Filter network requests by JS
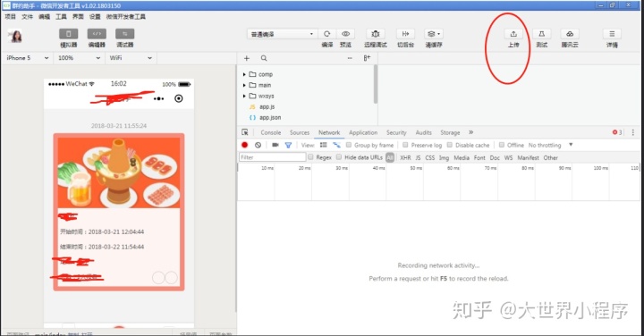The height and width of the screenshot is (336, 644). pyautogui.click(x=418, y=157)
